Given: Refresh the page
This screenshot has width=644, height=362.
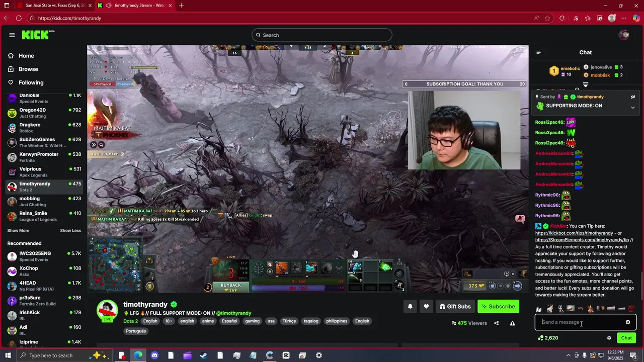Looking at the screenshot, I should click(x=19, y=18).
